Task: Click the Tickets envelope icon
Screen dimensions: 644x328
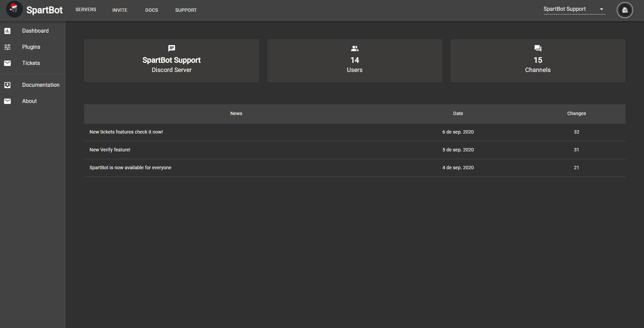Action: coord(7,63)
